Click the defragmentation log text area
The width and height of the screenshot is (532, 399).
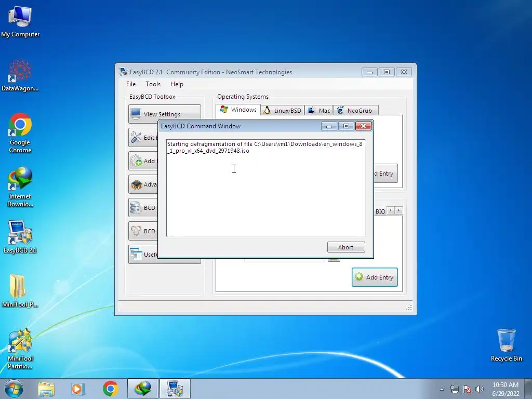265,188
